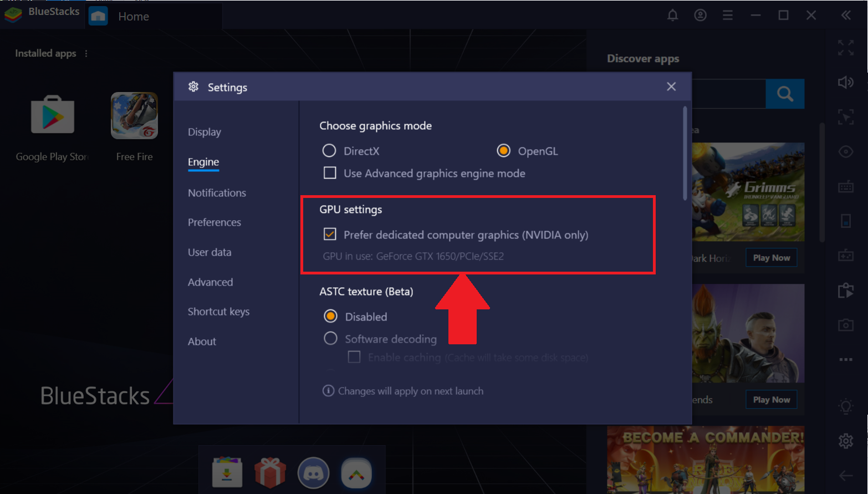Open the Become a Commander banner
Image resolution: width=868 pixels, height=494 pixels.
(706, 460)
